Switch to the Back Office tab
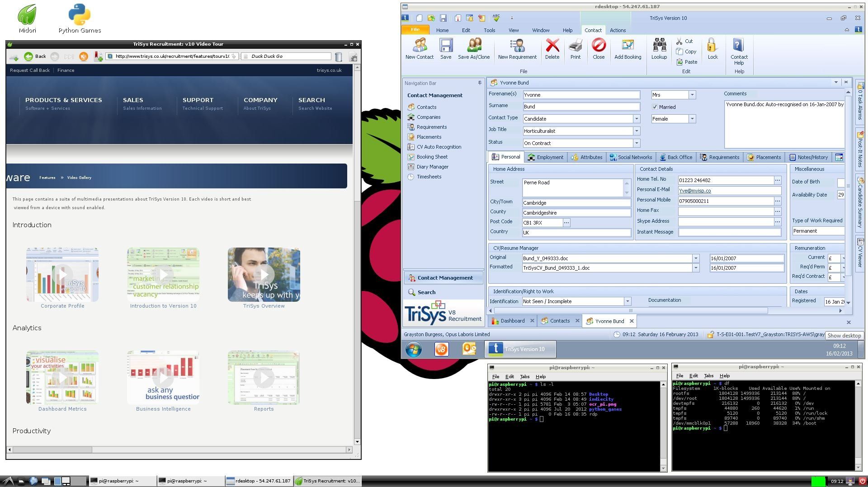 [676, 157]
